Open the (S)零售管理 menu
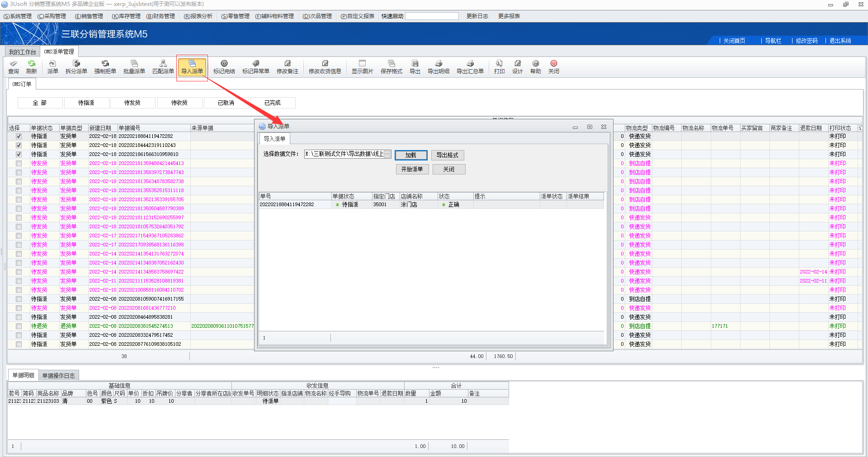Image resolution: width=868 pixels, height=457 pixels. tap(235, 16)
